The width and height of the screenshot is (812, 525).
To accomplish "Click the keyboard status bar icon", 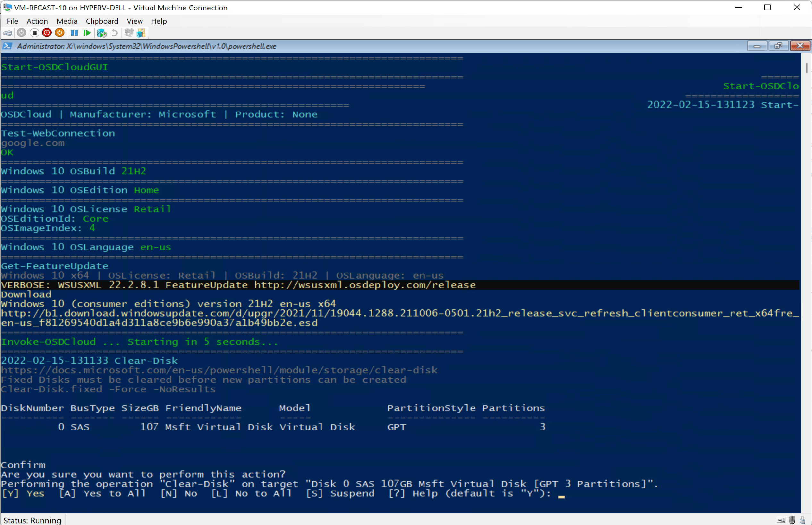I will (x=781, y=520).
